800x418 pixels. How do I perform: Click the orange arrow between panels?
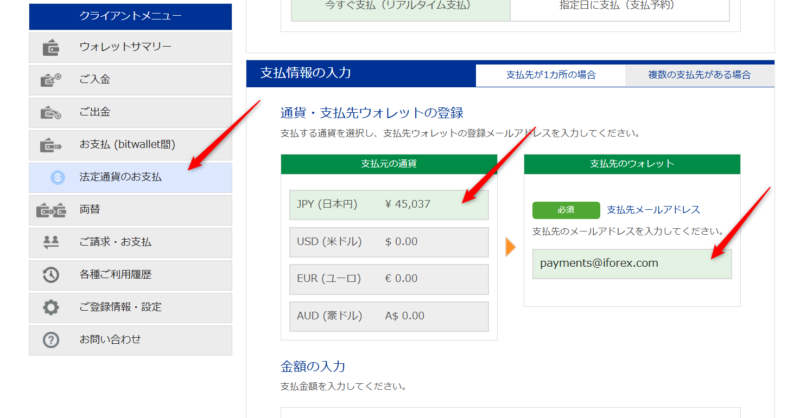click(x=510, y=247)
